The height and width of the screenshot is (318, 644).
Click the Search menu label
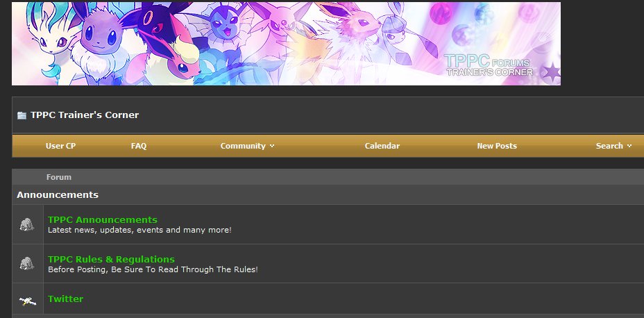tap(609, 146)
